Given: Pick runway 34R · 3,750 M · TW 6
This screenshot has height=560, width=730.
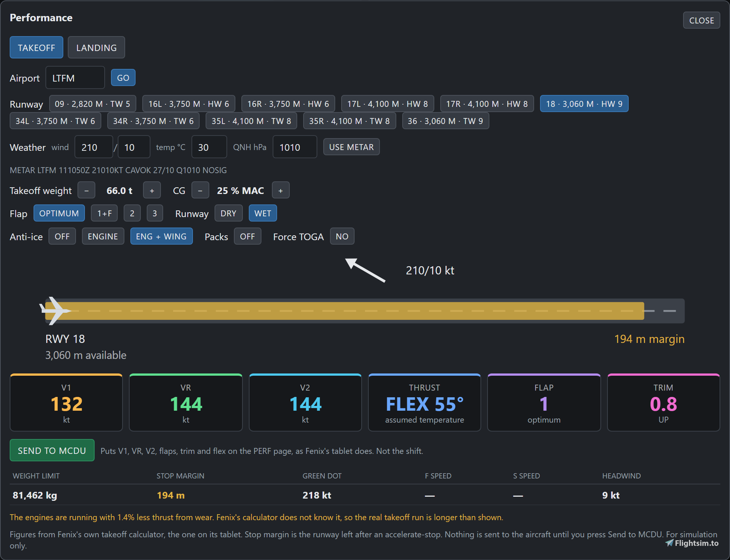Looking at the screenshot, I should [x=153, y=121].
